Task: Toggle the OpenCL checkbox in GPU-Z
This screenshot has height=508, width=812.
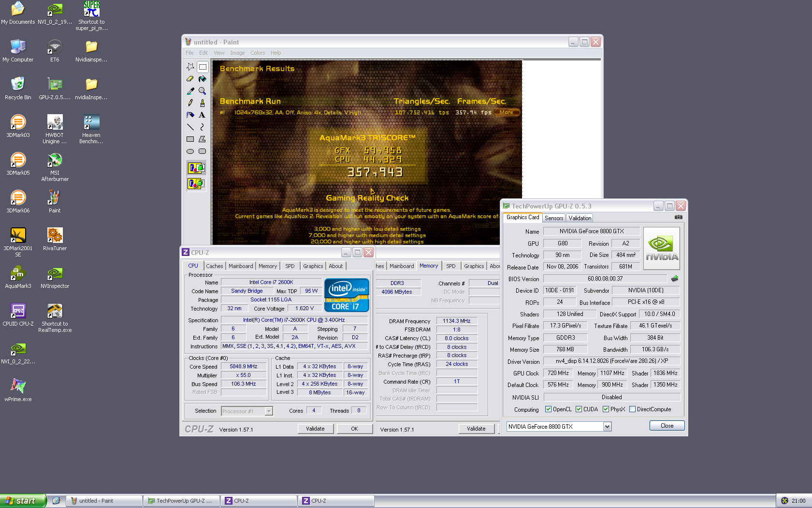Action: [x=548, y=409]
